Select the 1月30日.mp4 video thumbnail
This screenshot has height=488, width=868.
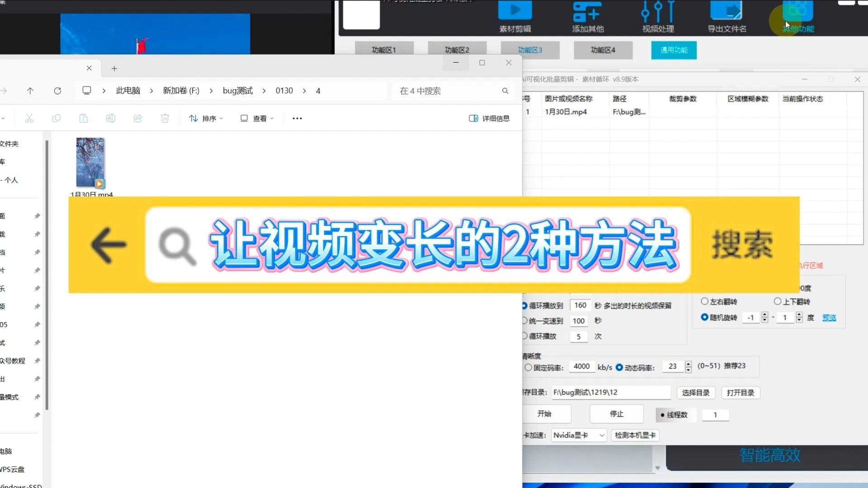coord(90,163)
